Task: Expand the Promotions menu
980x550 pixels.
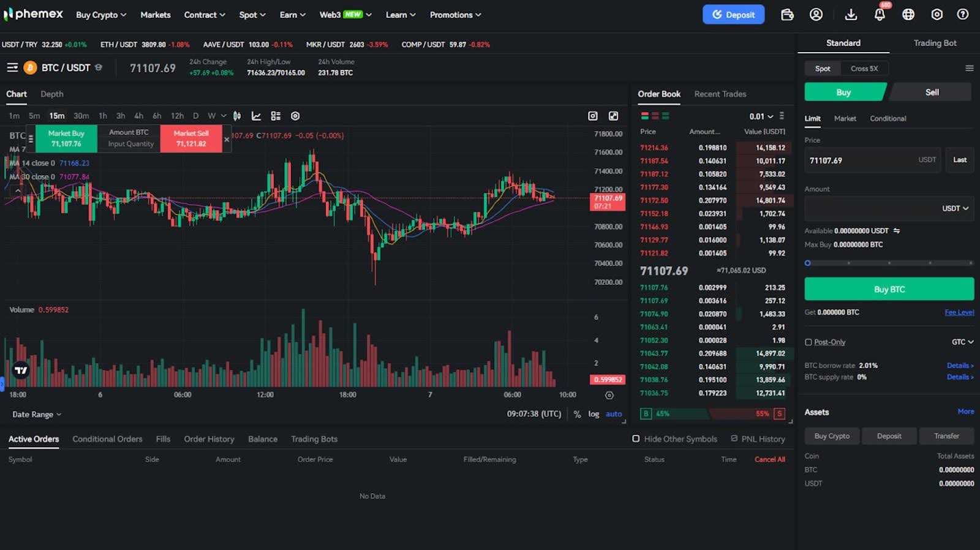Action: [x=455, y=15]
